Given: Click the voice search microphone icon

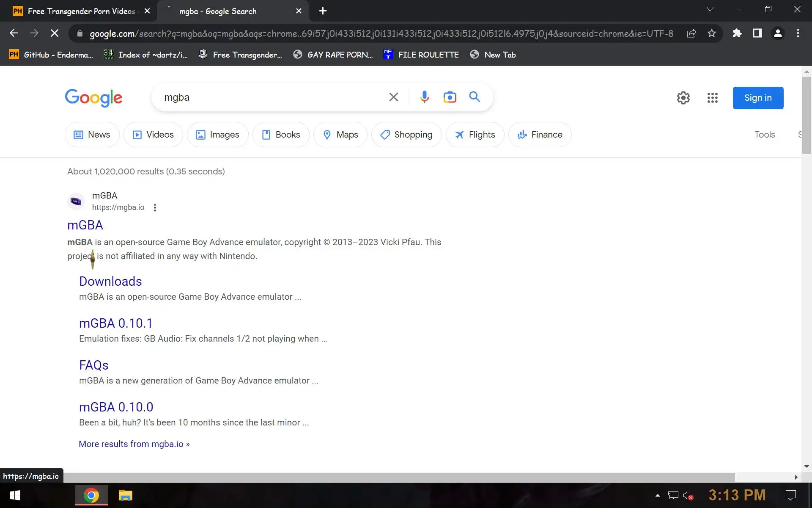Looking at the screenshot, I should coord(424,97).
